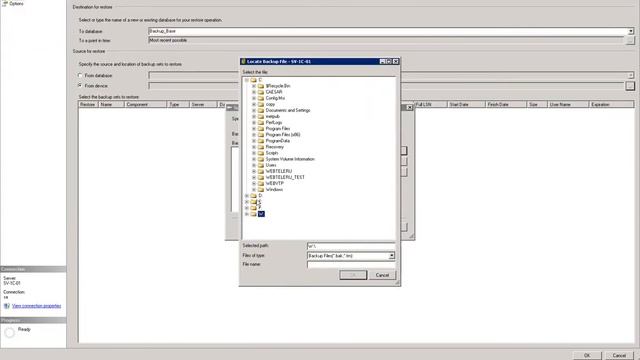Screen dimensions: 640x360
Task: Select the Program Files (x86) folder name
Action: (283, 135)
